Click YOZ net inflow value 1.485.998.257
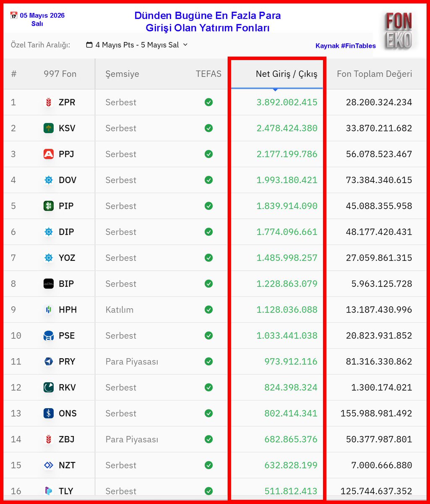Image resolution: width=430 pixels, height=504 pixels. [287, 258]
